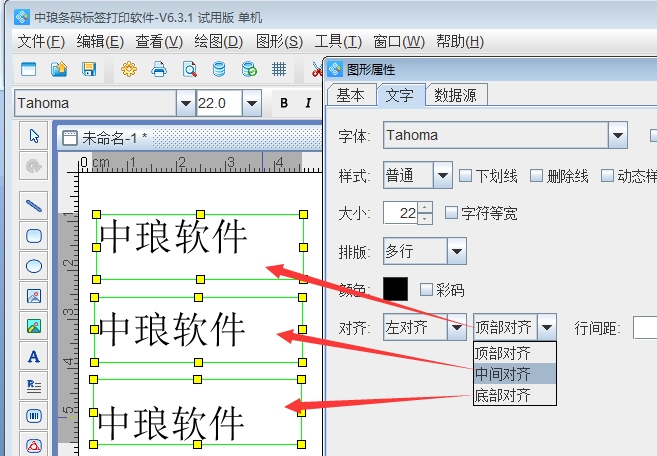Expand the 样式 style dropdown
This screenshot has width=657, height=456.
[443, 176]
